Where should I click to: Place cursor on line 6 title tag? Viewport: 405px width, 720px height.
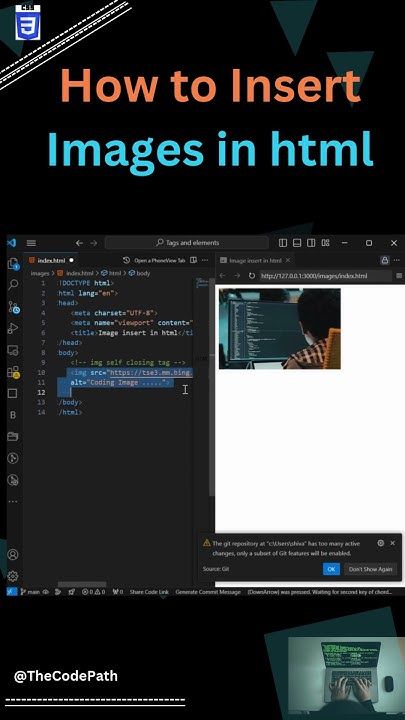[x=132, y=333]
